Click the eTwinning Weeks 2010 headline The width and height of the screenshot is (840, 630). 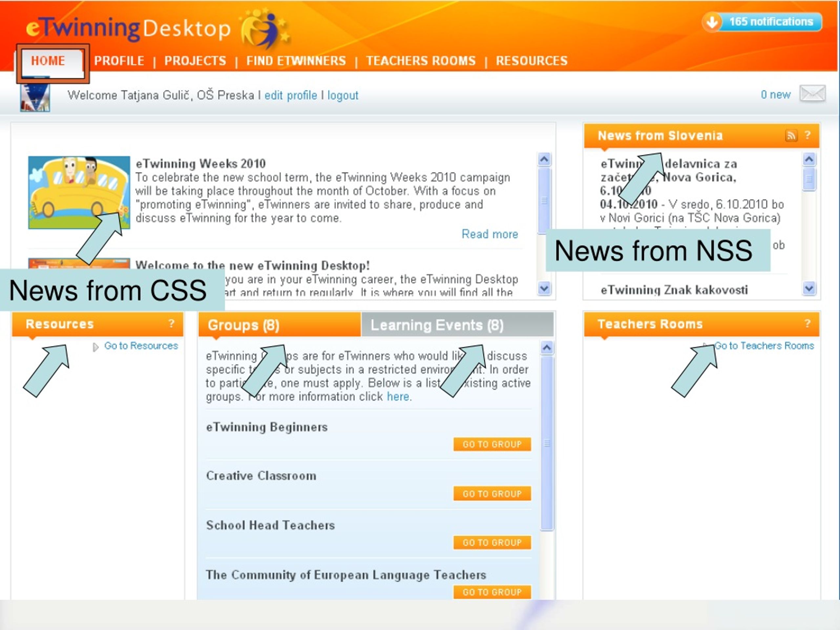[200, 164]
